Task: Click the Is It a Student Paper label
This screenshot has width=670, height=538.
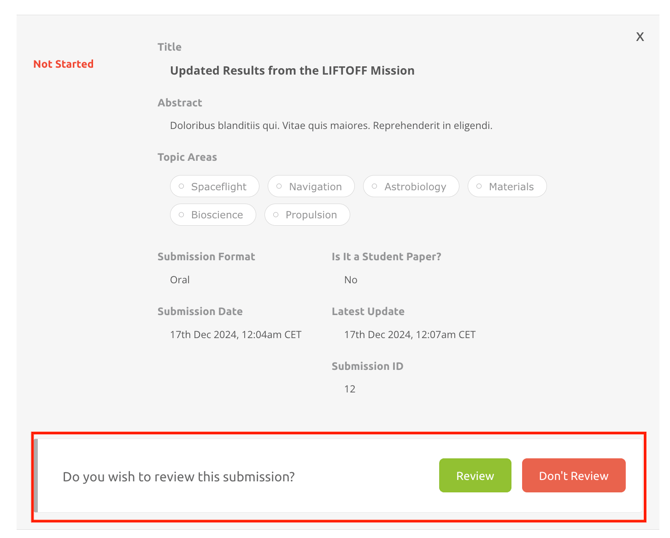Action: pos(386,257)
